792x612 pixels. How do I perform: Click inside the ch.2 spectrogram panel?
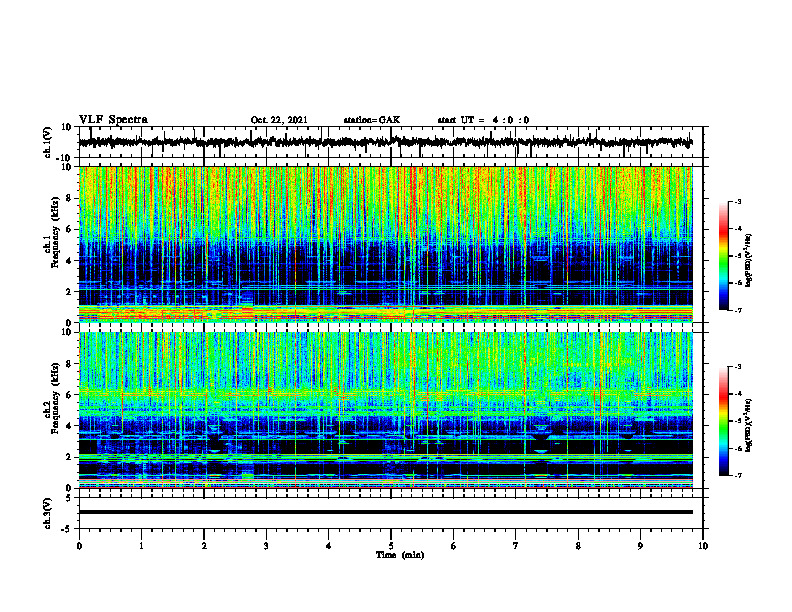coord(385,410)
